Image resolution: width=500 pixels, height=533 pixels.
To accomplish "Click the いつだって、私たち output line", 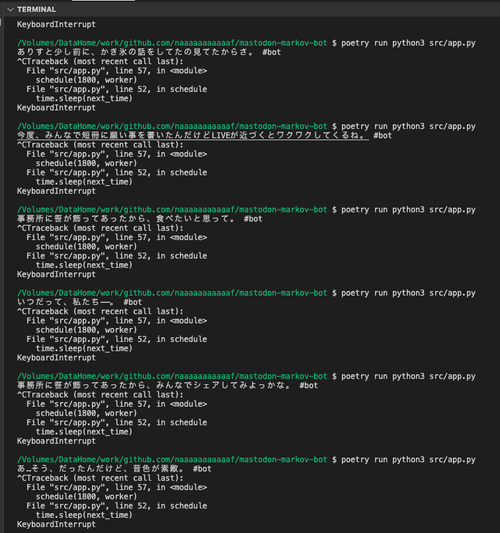I will tap(80, 302).
